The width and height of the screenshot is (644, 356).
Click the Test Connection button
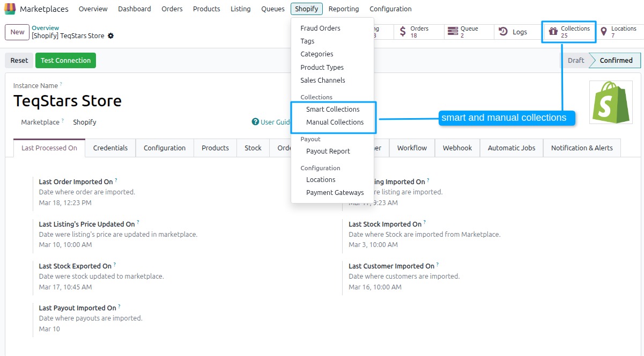(65, 60)
